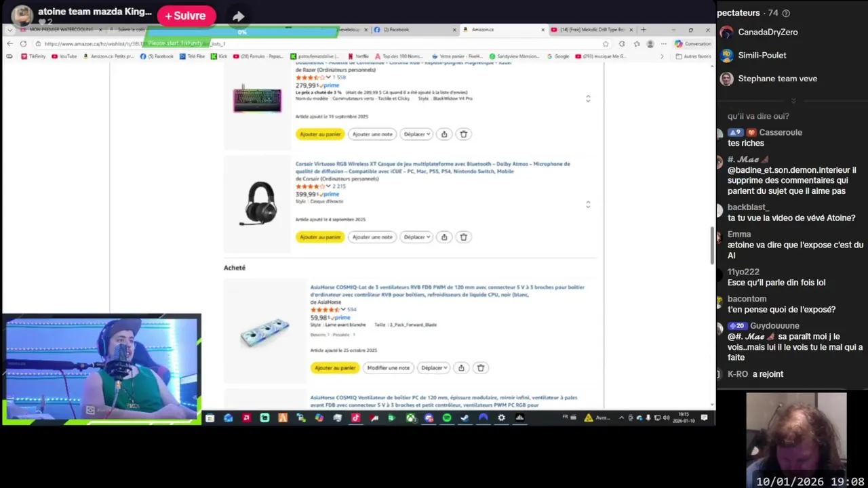
Task: Open Kick bookmark
Action: (220, 56)
